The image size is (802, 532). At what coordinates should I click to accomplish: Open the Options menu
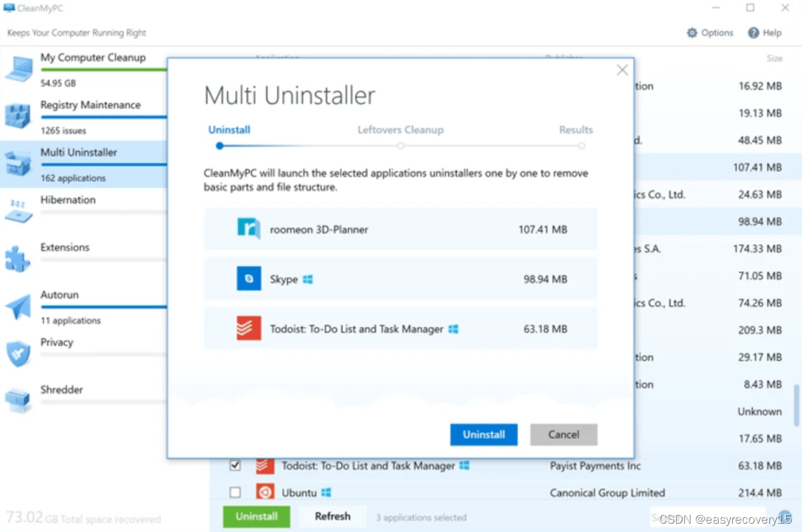click(710, 33)
